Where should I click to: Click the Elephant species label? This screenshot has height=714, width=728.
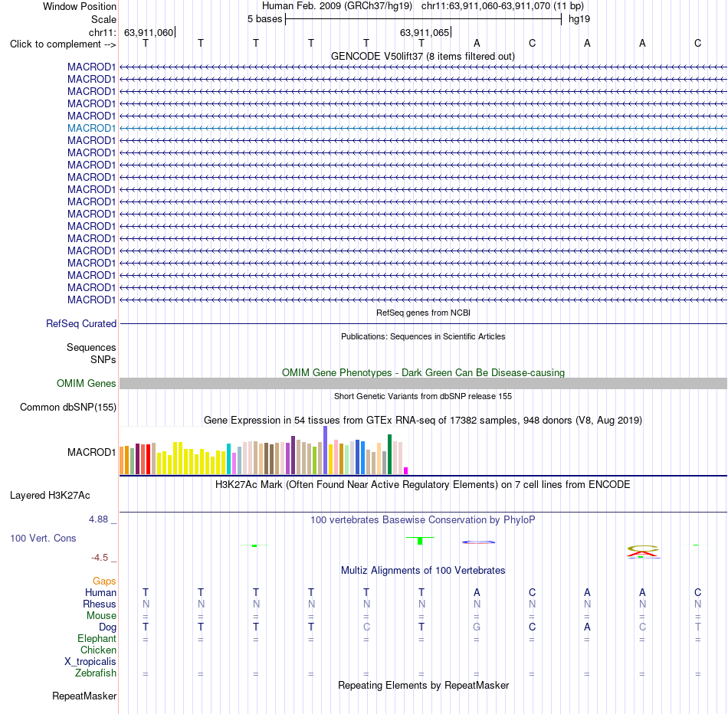point(97,639)
